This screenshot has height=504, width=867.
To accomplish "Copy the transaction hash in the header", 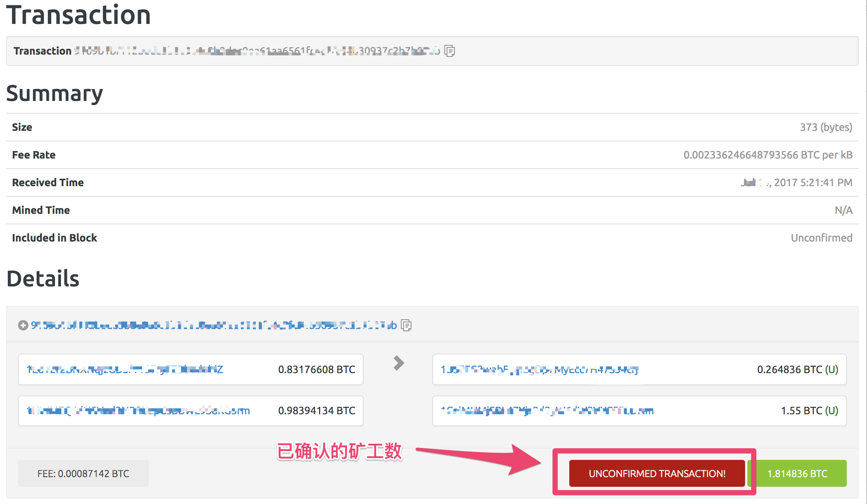I will click(x=450, y=51).
